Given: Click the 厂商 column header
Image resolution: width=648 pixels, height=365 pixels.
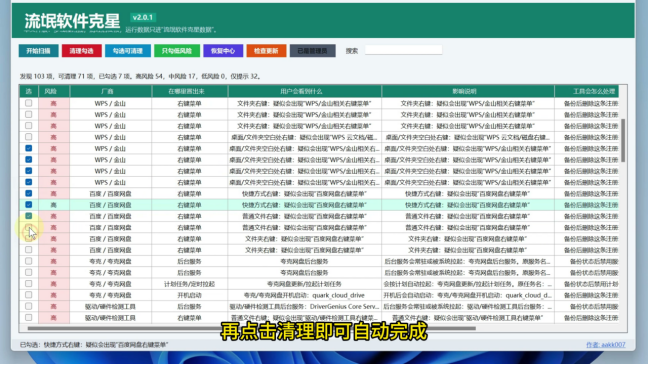Looking at the screenshot, I should click(110, 91).
